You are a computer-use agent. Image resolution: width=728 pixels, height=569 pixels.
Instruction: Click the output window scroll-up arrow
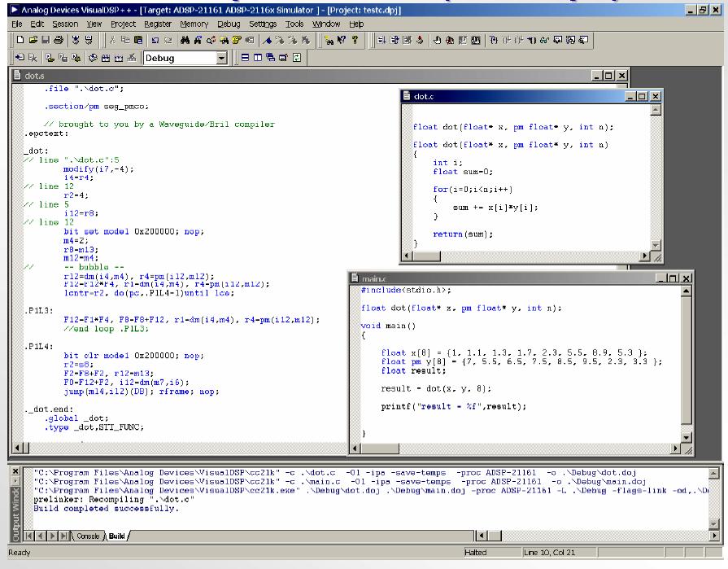click(x=714, y=473)
